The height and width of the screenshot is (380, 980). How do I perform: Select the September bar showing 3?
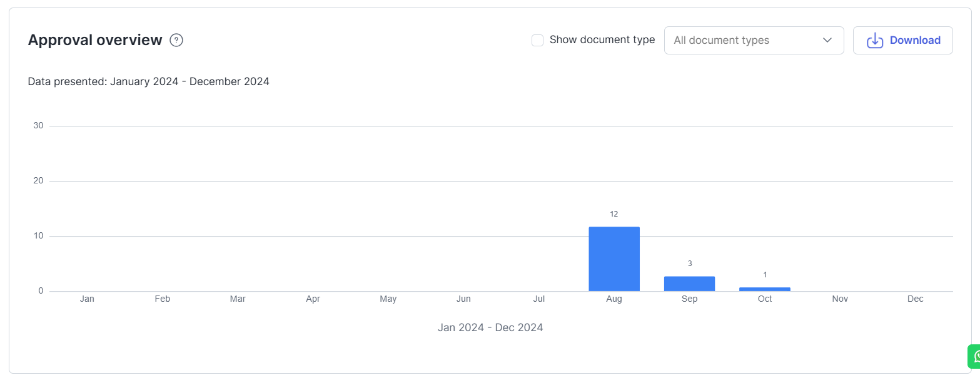[x=689, y=284]
